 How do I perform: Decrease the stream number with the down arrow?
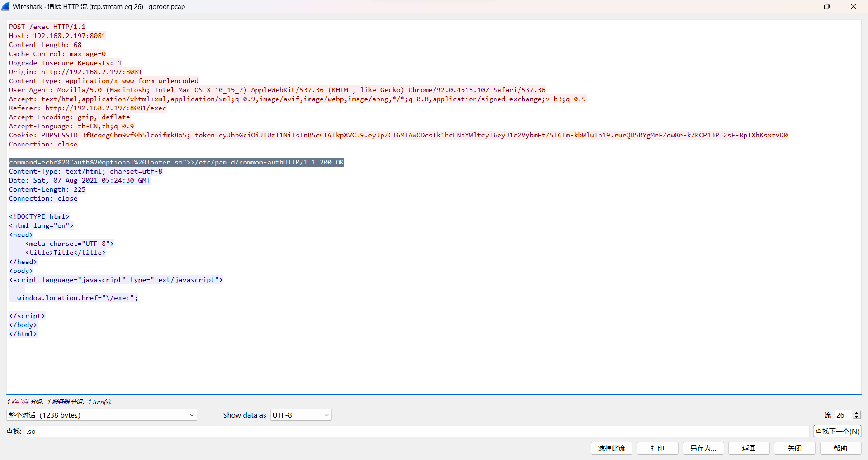856,417
